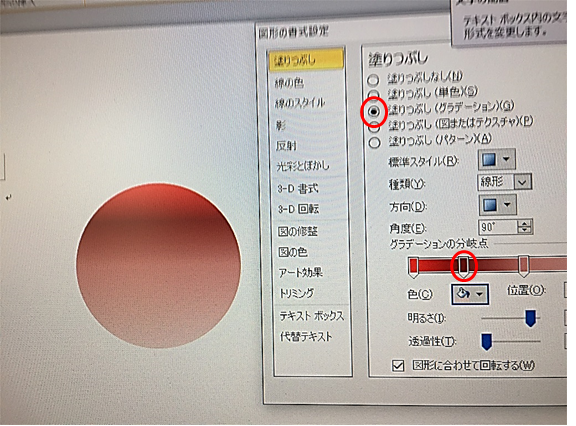Click the red gradient circle shape
Viewport: 576px width, 426px height.
tap(159, 266)
